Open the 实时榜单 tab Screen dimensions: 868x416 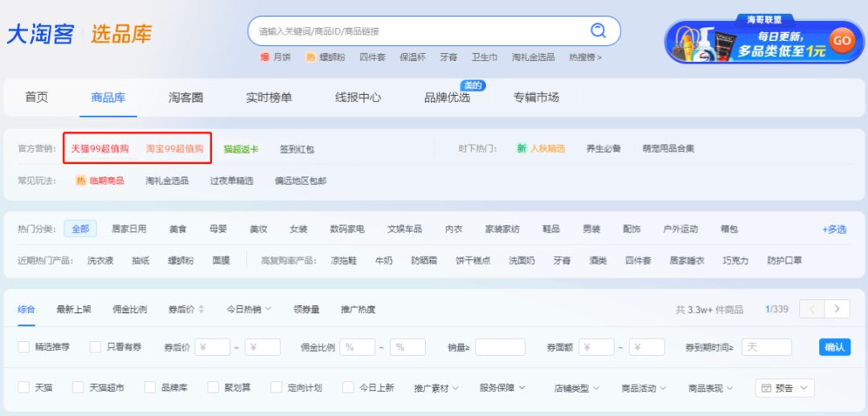pyautogui.click(x=268, y=97)
